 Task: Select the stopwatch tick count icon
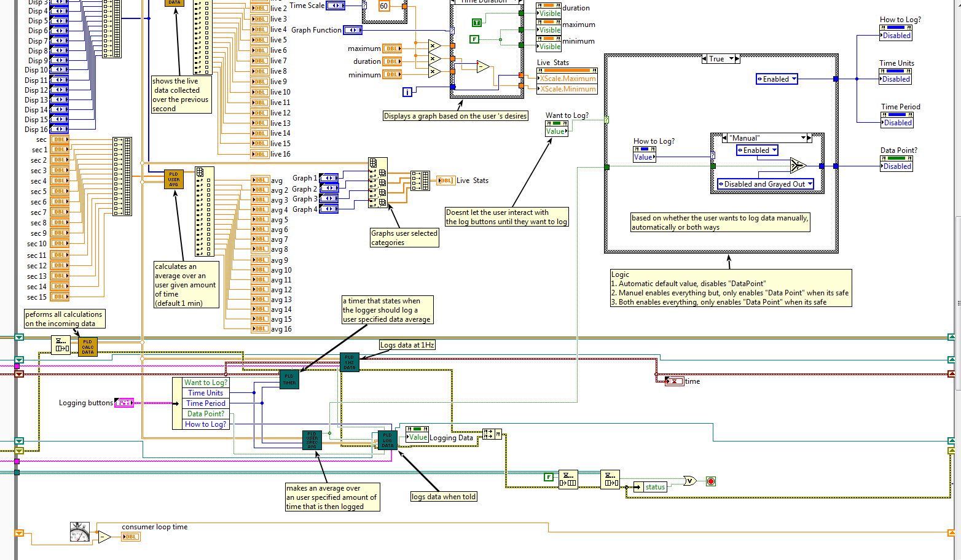[x=80, y=532]
